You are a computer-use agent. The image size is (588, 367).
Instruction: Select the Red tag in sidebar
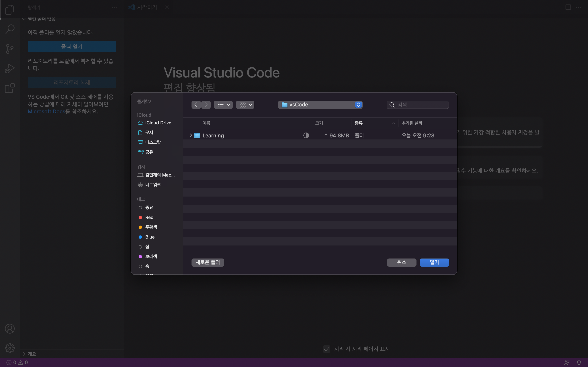pyautogui.click(x=149, y=217)
